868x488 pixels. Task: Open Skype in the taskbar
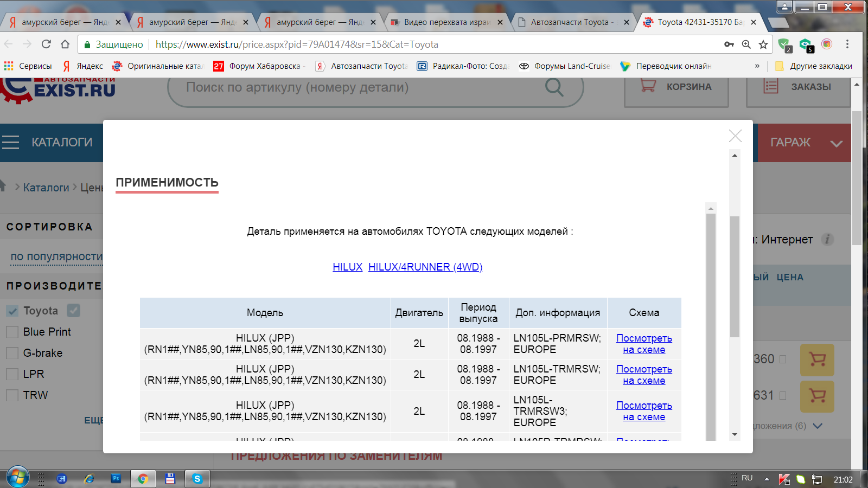click(197, 479)
